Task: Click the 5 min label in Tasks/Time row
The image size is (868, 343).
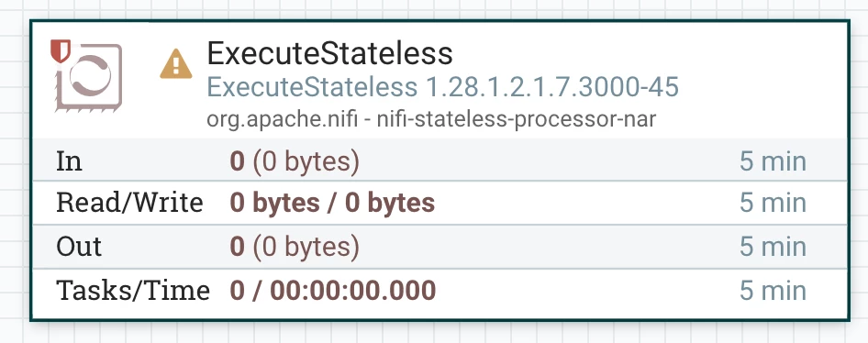Action: click(x=773, y=291)
